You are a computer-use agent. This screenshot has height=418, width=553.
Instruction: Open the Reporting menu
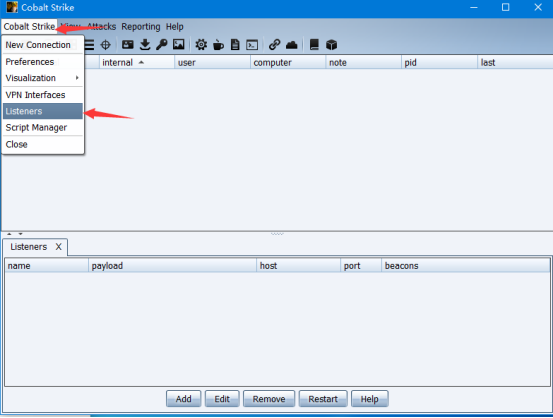click(141, 26)
